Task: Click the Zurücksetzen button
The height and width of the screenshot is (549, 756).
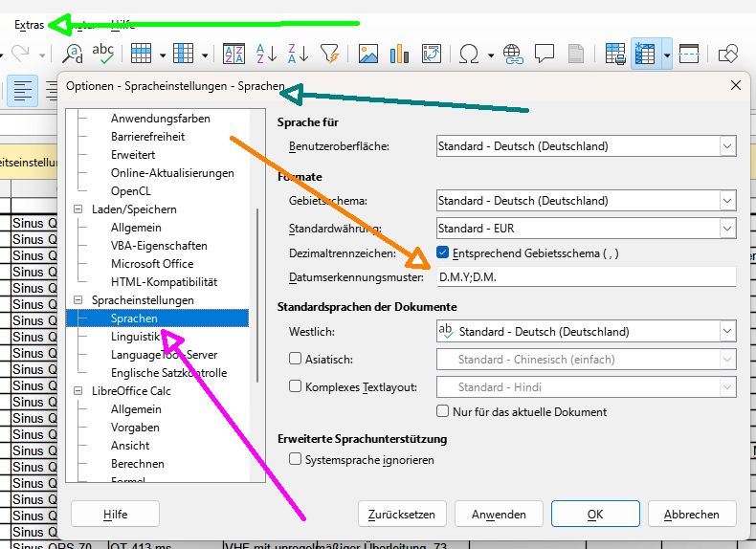Action: (x=402, y=514)
